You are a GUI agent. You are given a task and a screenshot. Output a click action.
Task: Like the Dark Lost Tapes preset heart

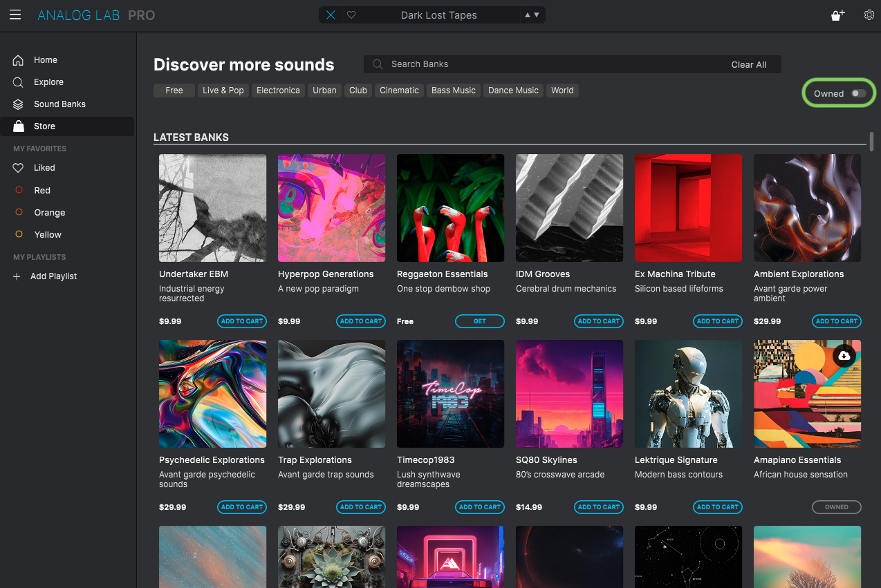(x=351, y=15)
